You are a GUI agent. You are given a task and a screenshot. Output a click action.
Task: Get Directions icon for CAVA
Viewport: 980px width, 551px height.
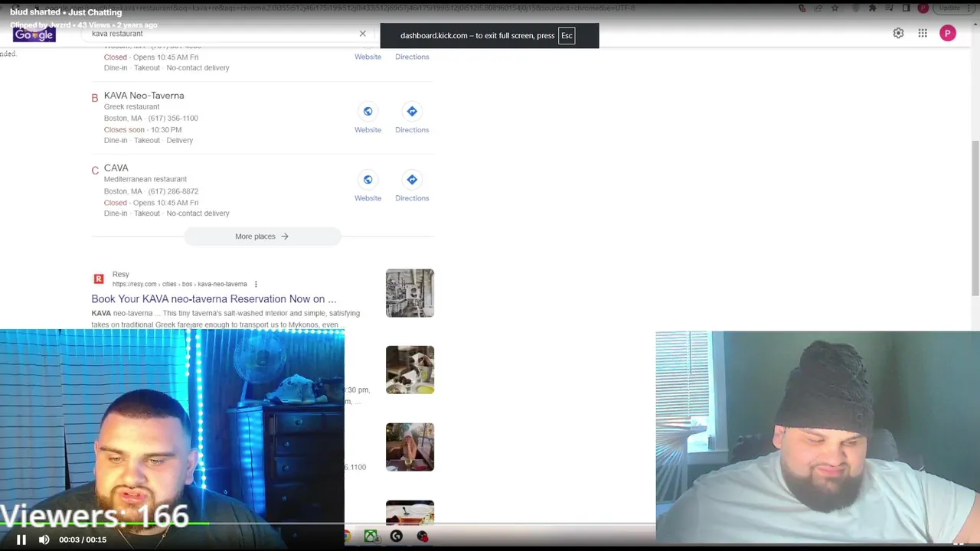(x=412, y=180)
